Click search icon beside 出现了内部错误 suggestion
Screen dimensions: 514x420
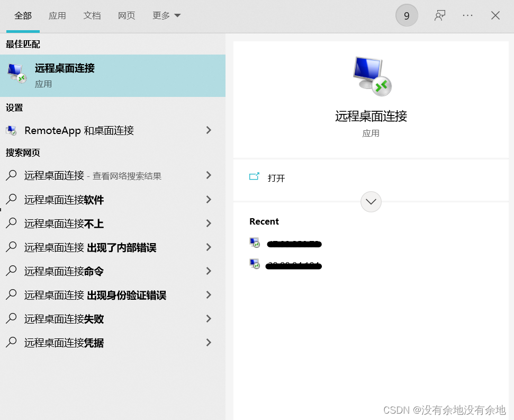pyautogui.click(x=11, y=247)
